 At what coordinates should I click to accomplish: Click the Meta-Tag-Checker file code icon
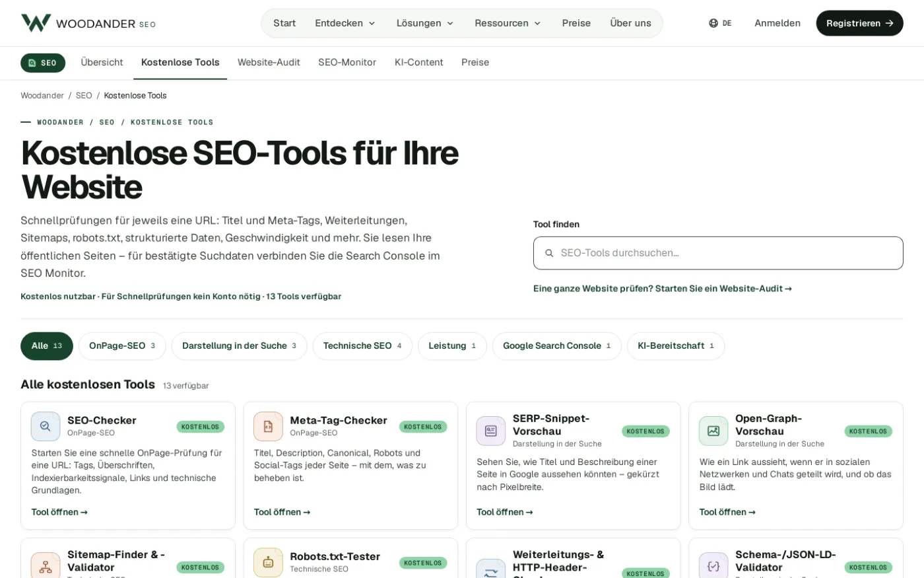click(268, 427)
